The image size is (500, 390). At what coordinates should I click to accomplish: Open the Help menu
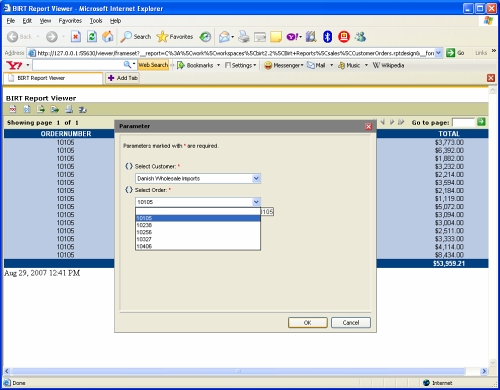pos(115,21)
